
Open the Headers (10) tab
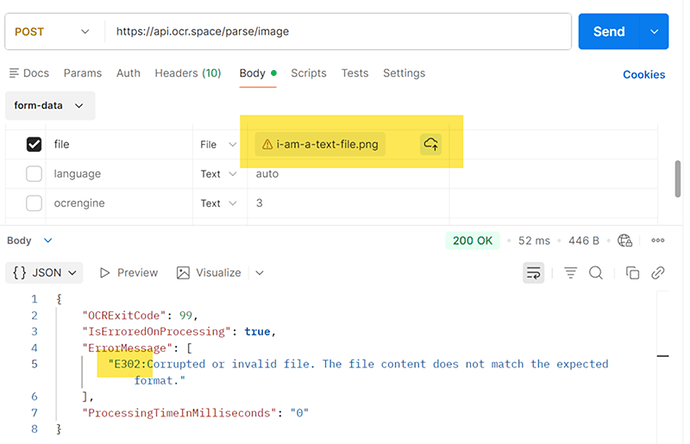click(x=188, y=73)
